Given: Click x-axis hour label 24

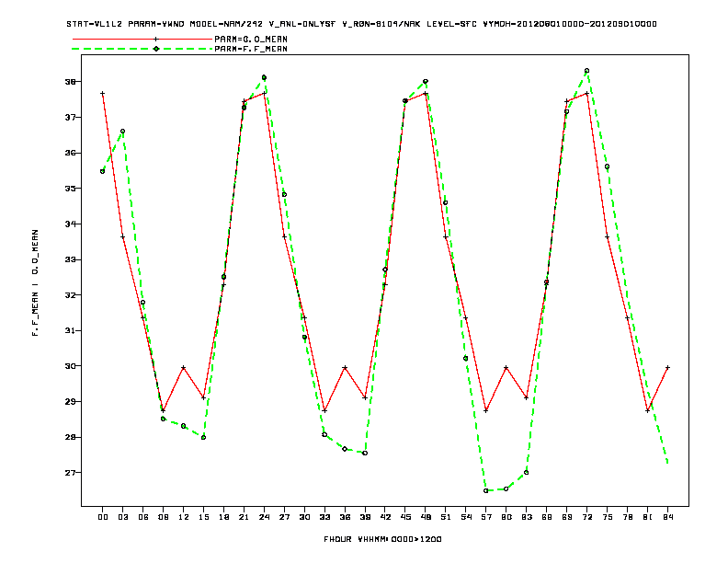Looking at the screenshot, I should (x=264, y=517).
